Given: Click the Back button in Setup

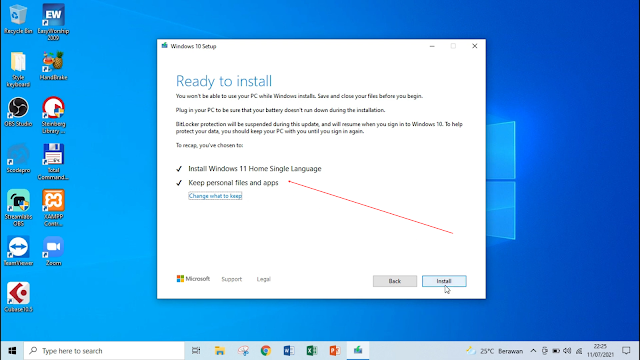Looking at the screenshot, I should point(395,281).
